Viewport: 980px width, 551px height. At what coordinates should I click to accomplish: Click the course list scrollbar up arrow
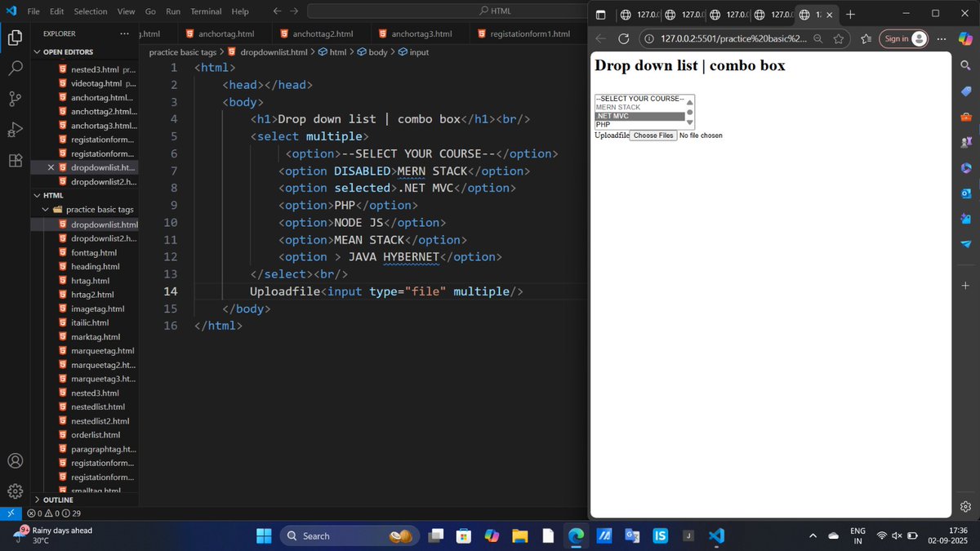click(689, 102)
